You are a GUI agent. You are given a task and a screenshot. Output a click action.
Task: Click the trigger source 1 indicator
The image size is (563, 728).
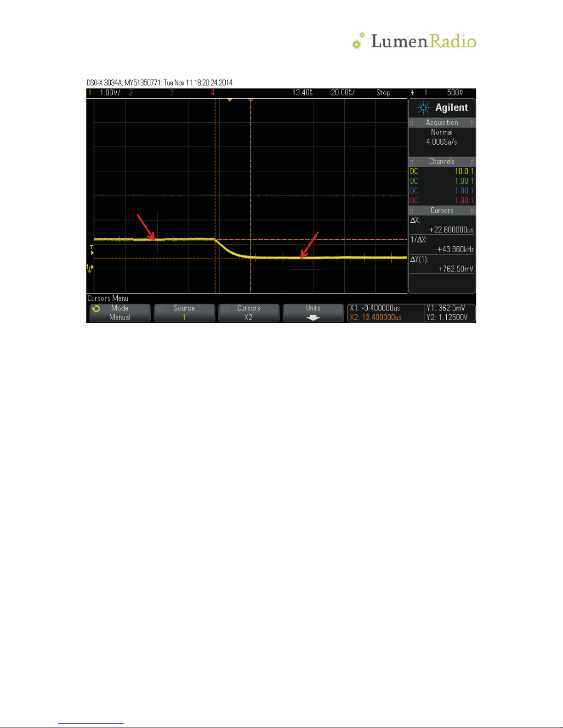(x=426, y=93)
